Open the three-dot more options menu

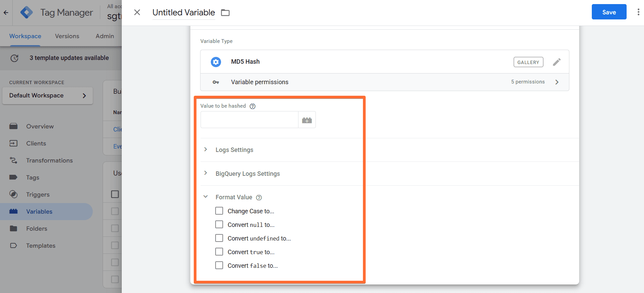click(x=638, y=12)
